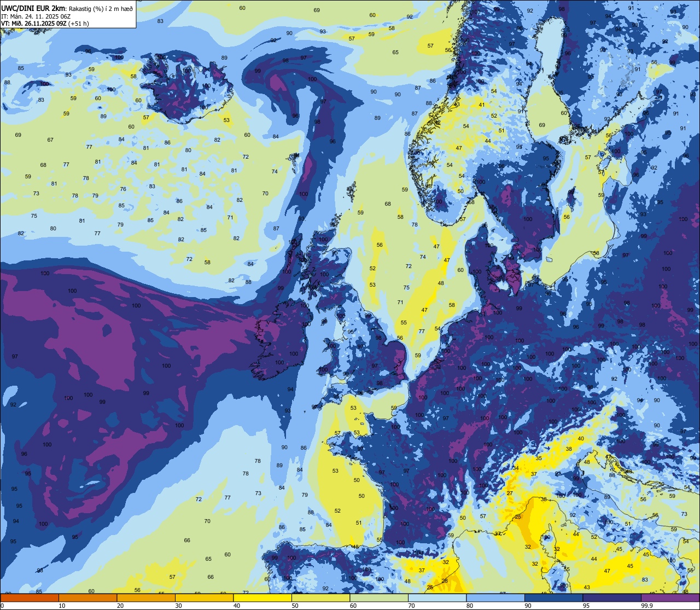Click the humidity value "27" on the map
The width and height of the screenshot is (700, 610).
(510, 493)
